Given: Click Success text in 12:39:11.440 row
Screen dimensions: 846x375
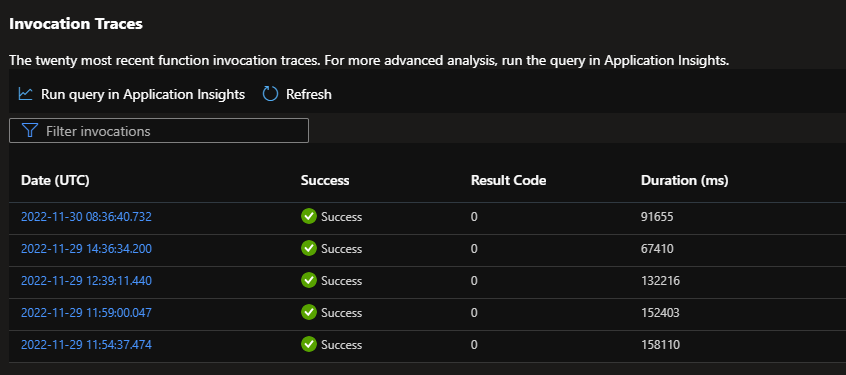Looking at the screenshot, I should tap(342, 281).
